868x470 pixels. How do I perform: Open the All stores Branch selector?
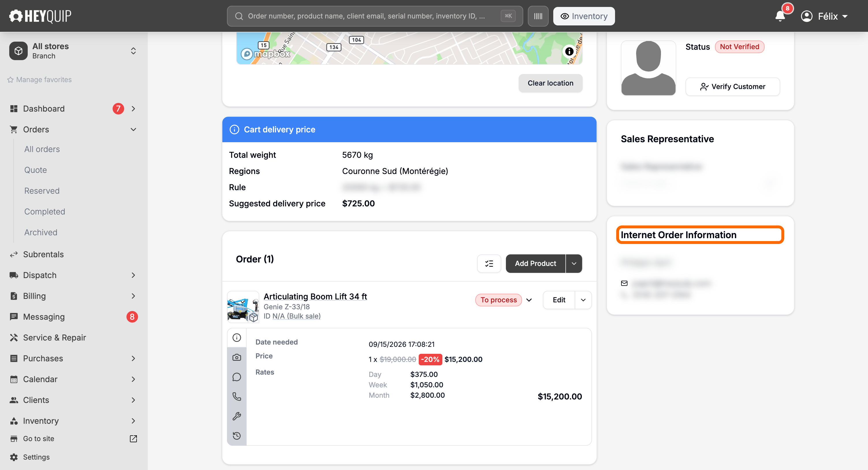pyautogui.click(x=73, y=51)
